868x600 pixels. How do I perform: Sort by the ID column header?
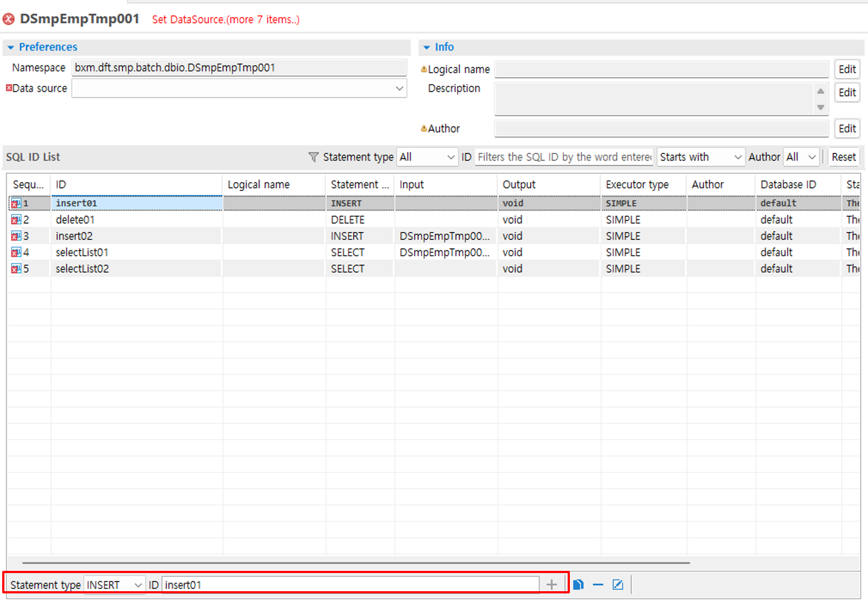click(136, 185)
